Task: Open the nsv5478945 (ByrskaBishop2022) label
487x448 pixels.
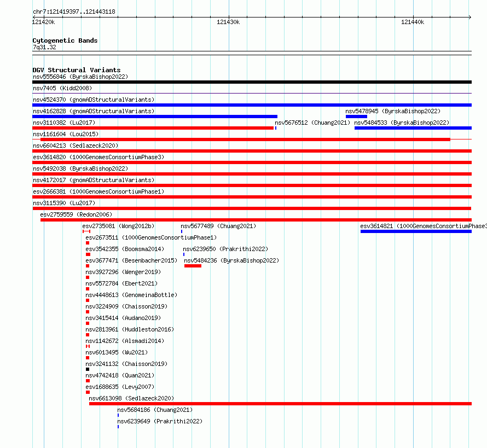Action: click(x=393, y=111)
